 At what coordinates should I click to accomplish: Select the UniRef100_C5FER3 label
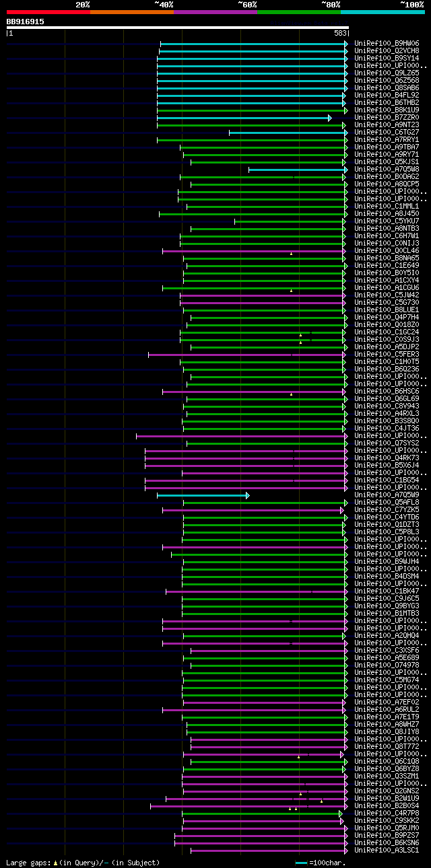coord(386,354)
